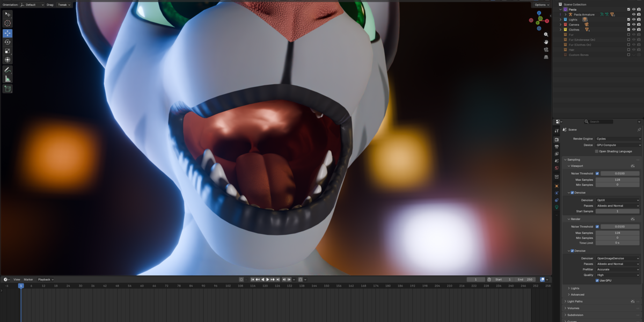Screen dimensions: 644x322
Task: Enable the Open Shading Language checkbox
Action: point(597,151)
